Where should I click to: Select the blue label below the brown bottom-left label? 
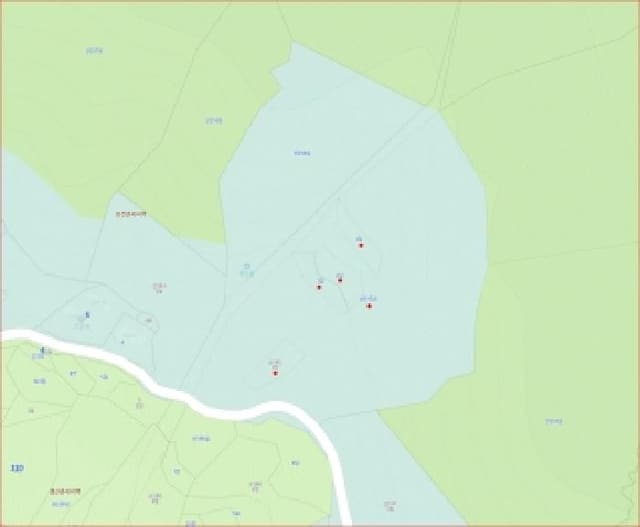(61, 505)
